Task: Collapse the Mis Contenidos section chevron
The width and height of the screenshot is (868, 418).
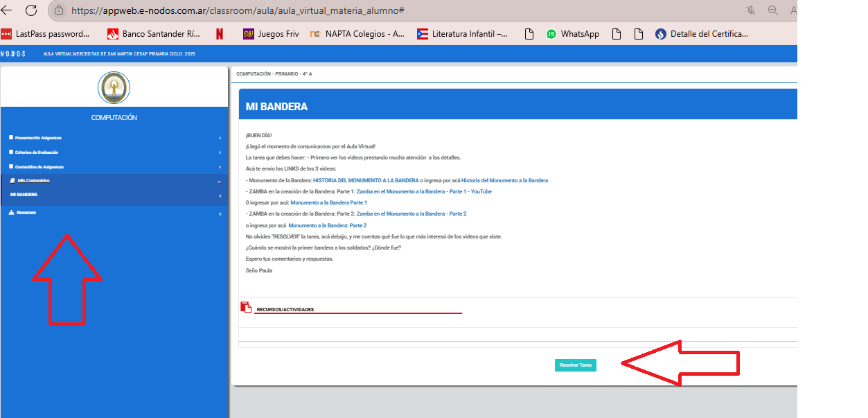Action: (220, 181)
